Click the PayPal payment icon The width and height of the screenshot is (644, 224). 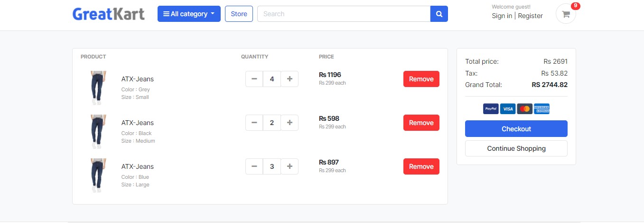[x=491, y=108]
